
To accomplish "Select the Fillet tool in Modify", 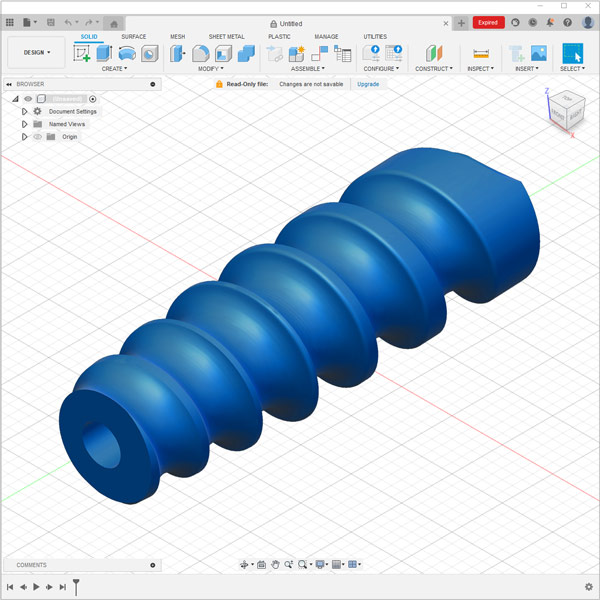I will pos(201,53).
